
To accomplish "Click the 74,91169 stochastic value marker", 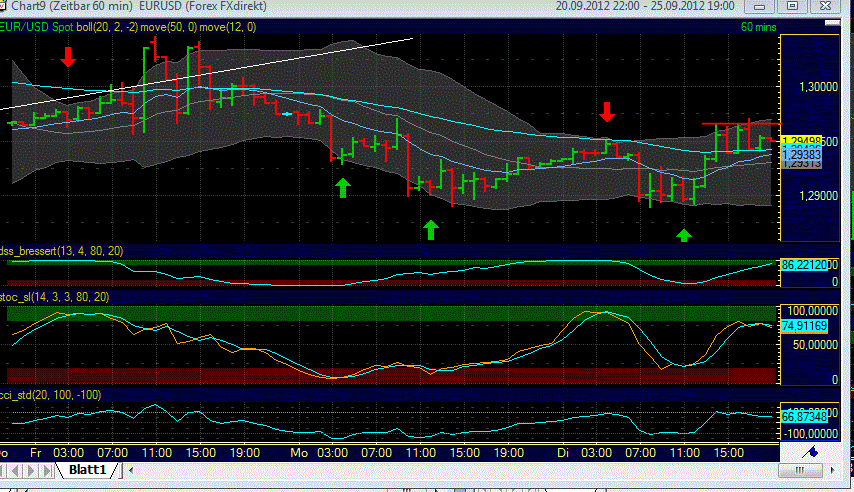I will pyautogui.click(x=804, y=326).
